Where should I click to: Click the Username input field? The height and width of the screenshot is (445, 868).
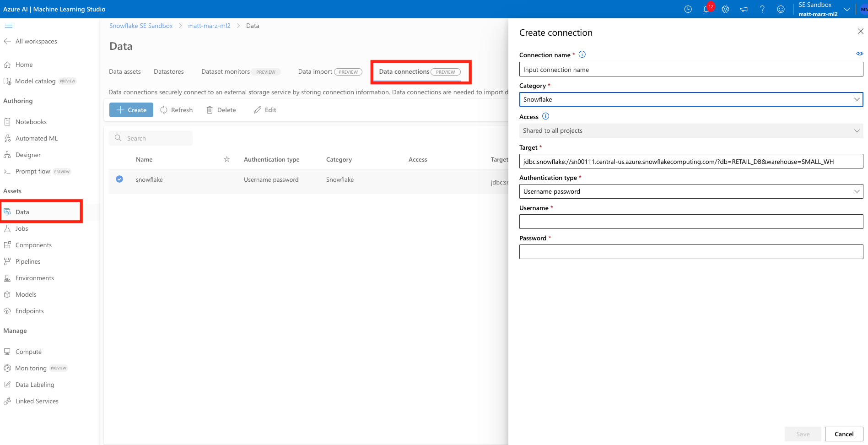click(x=691, y=222)
